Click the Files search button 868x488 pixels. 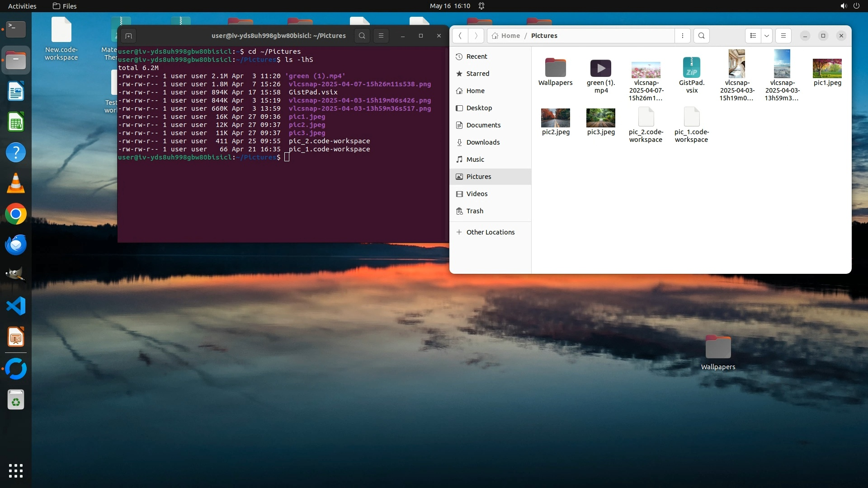pyautogui.click(x=701, y=36)
